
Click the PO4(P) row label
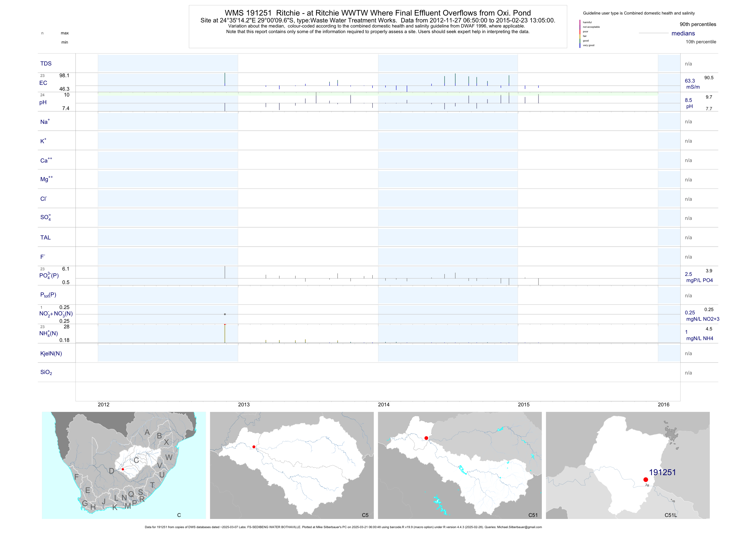point(49,276)
